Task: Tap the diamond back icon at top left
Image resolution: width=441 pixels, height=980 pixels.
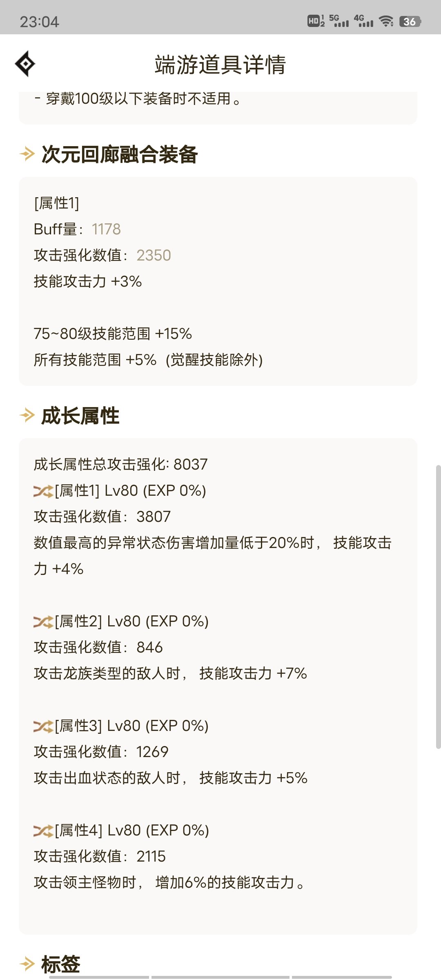Action: [x=25, y=64]
